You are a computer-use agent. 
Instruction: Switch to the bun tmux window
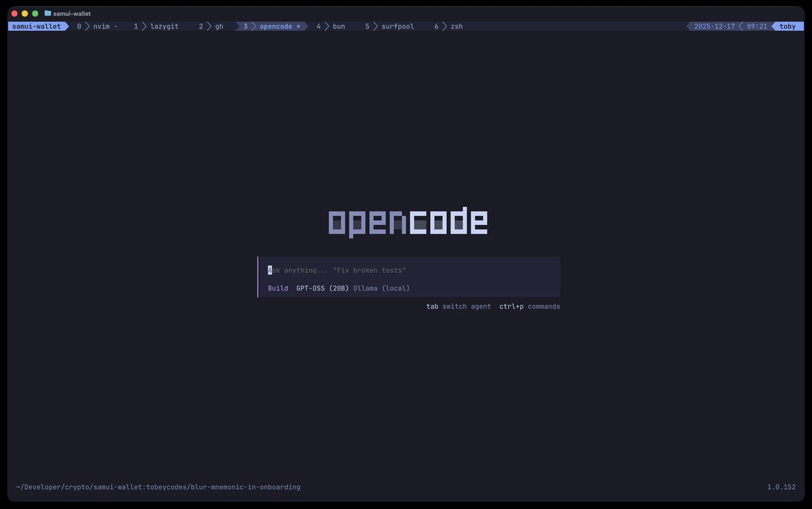click(331, 26)
